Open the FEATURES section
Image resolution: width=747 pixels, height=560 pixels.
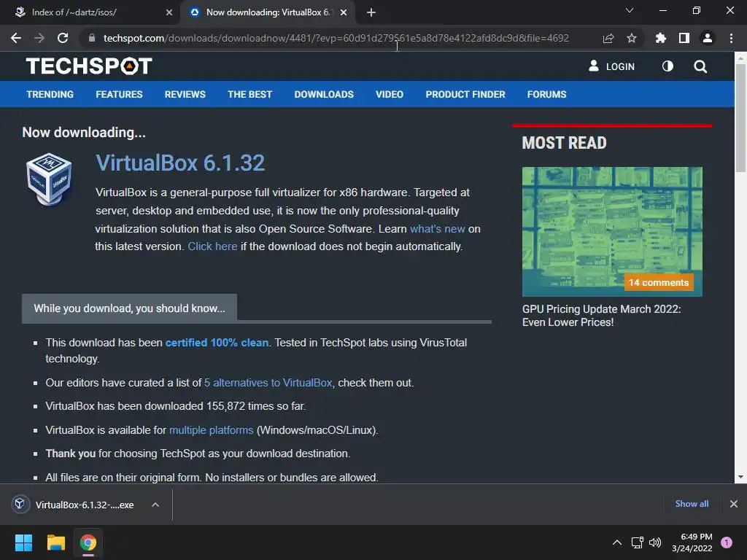point(119,94)
